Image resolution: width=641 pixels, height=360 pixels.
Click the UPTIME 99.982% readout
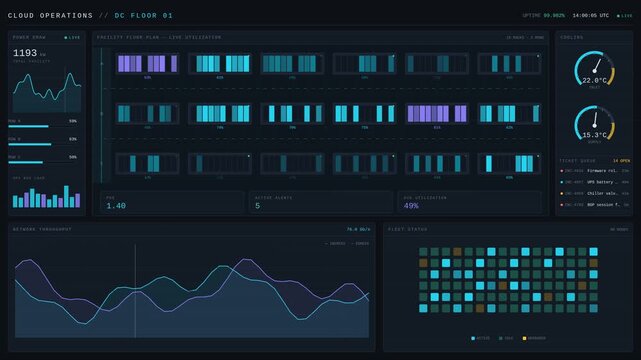pyautogui.click(x=543, y=16)
